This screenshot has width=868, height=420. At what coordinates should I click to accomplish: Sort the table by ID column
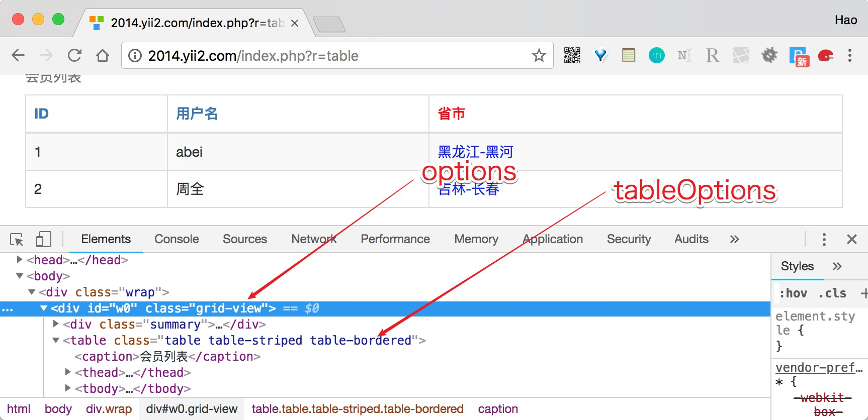pyautogui.click(x=41, y=114)
